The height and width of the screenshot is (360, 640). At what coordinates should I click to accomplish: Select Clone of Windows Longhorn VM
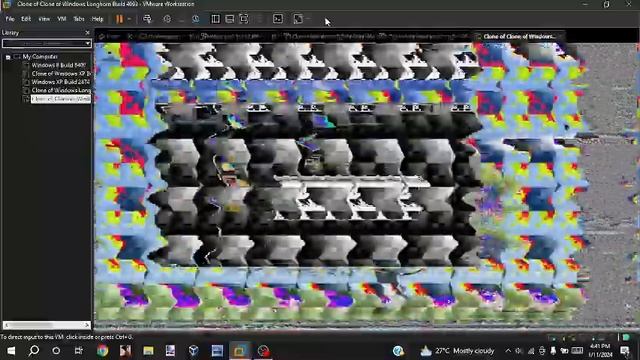point(61,91)
